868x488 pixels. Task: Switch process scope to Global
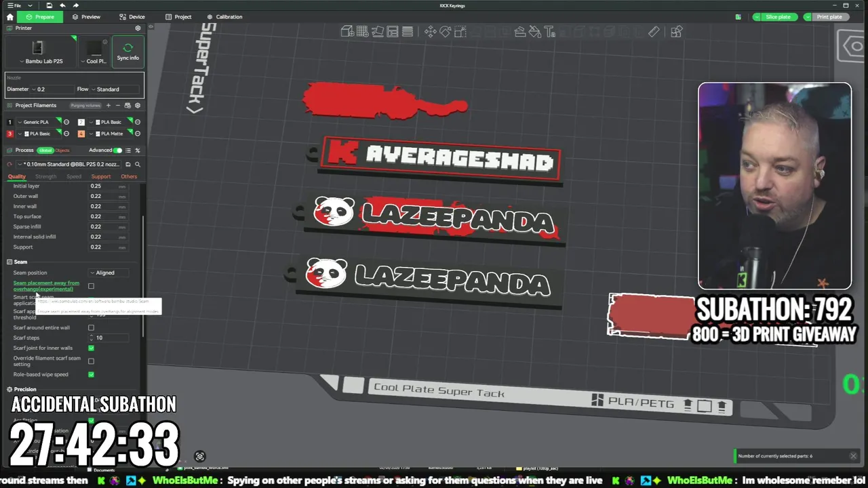click(x=45, y=150)
